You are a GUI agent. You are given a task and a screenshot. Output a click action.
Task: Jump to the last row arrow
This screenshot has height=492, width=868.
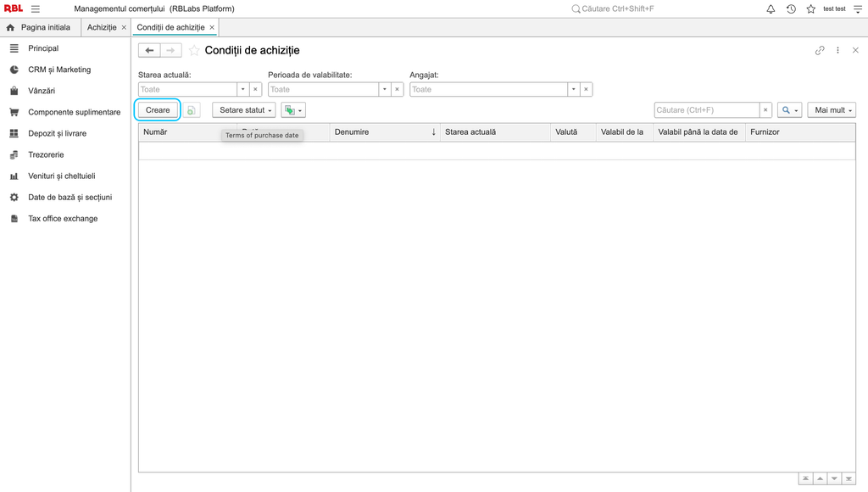tap(849, 478)
